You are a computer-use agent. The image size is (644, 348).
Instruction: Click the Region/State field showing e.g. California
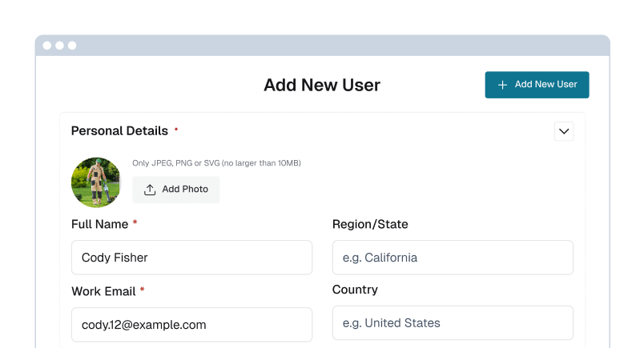453,258
